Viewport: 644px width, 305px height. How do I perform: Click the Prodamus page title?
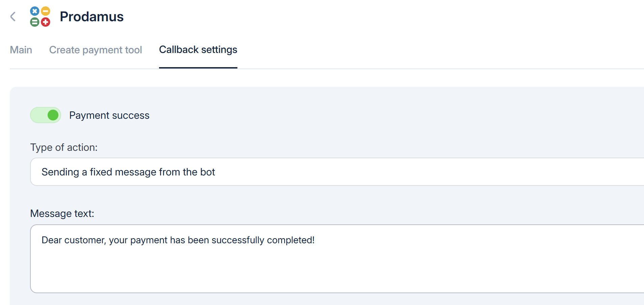click(92, 17)
